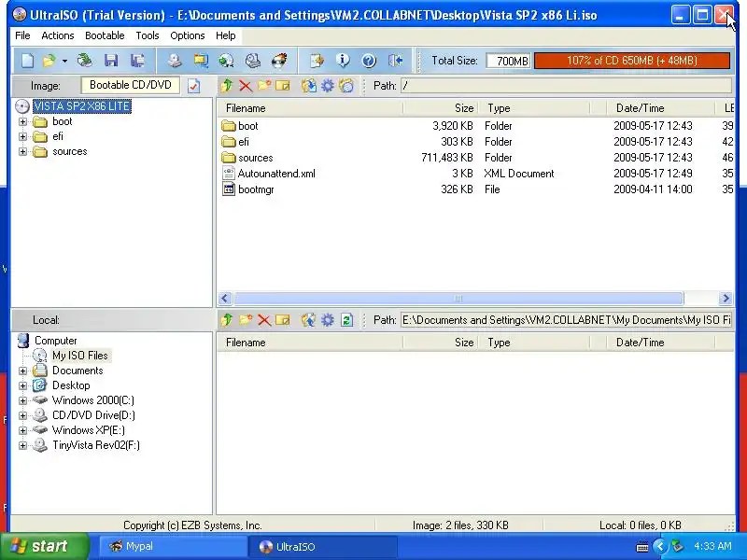
Task: Click Rename icon in image toolbar
Action: tap(283, 86)
